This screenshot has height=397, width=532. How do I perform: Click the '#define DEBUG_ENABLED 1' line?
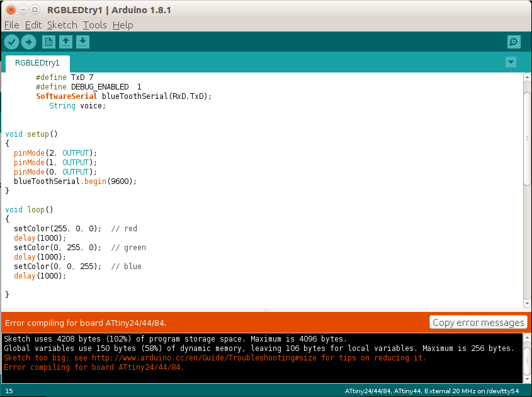click(x=89, y=87)
